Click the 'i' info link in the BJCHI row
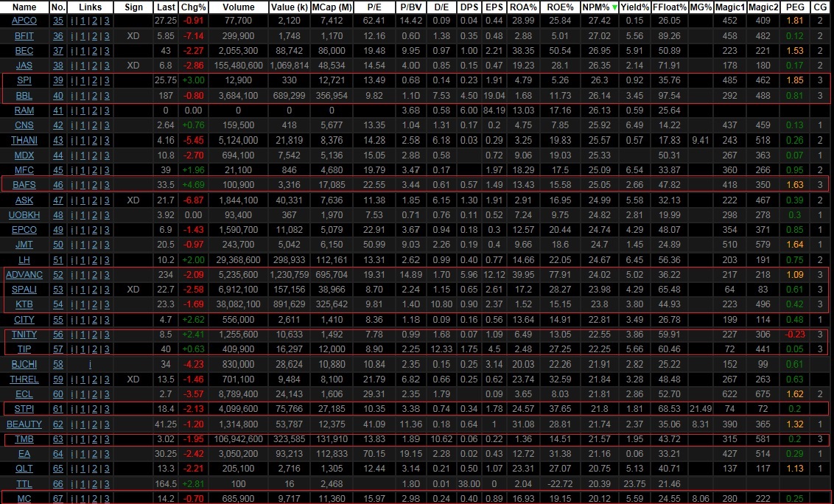Viewport: 834px width, 504px height. coord(90,365)
